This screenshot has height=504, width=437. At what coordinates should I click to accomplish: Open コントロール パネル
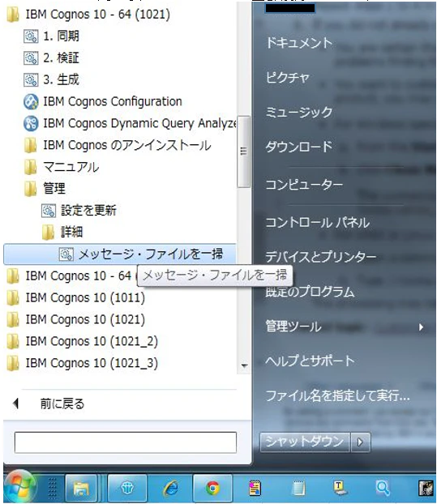pyautogui.click(x=318, y=223)
